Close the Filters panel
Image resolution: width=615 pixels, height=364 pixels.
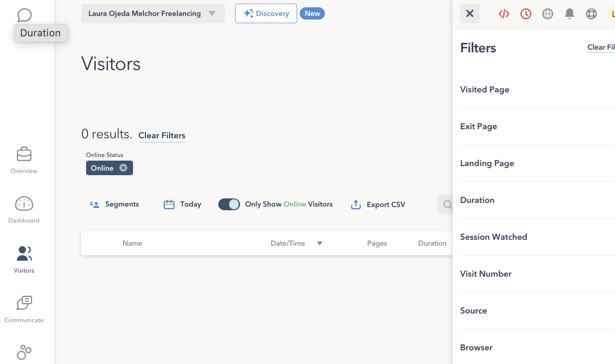pos(470,14)
